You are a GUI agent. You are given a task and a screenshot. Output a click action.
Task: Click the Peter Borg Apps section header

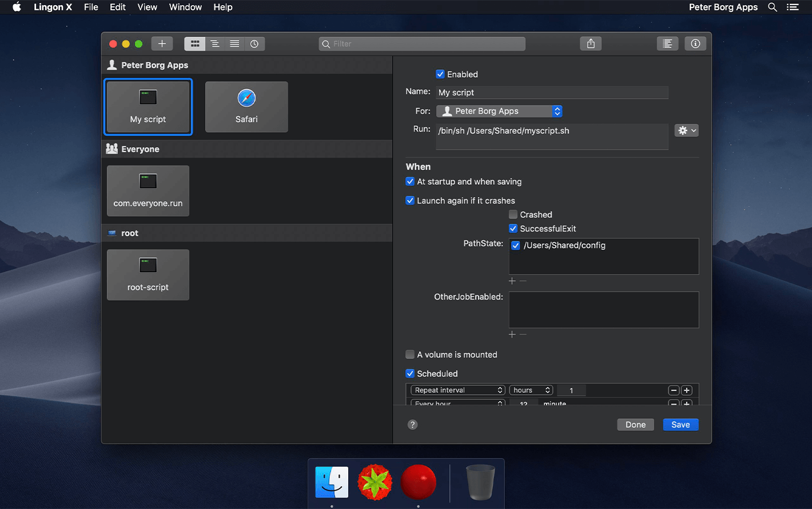click(x=247, y=65)
